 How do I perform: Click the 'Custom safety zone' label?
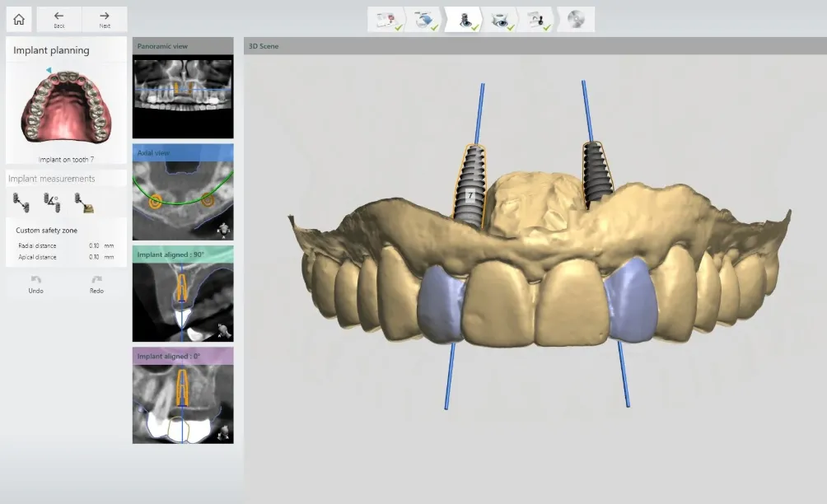pos(46,231)
